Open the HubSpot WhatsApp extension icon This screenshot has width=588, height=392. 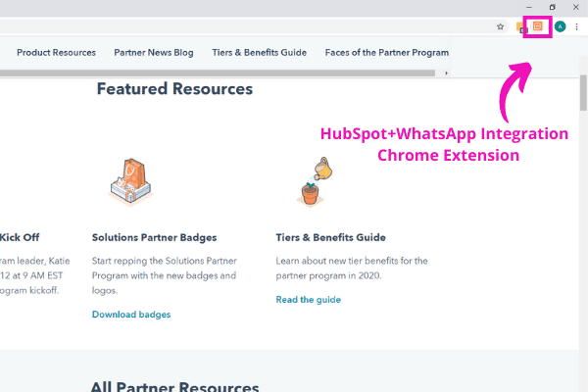pyautogui.click(x=537, y=26)
